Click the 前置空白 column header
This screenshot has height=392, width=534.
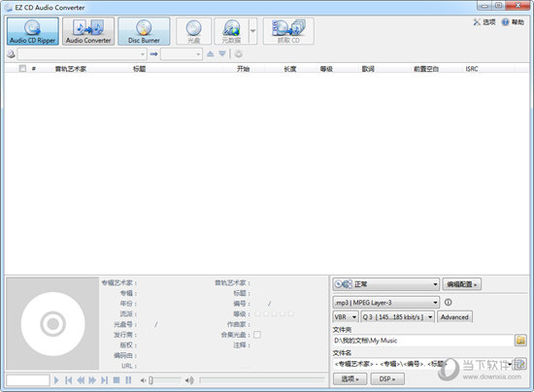click(x=426, y=69)
